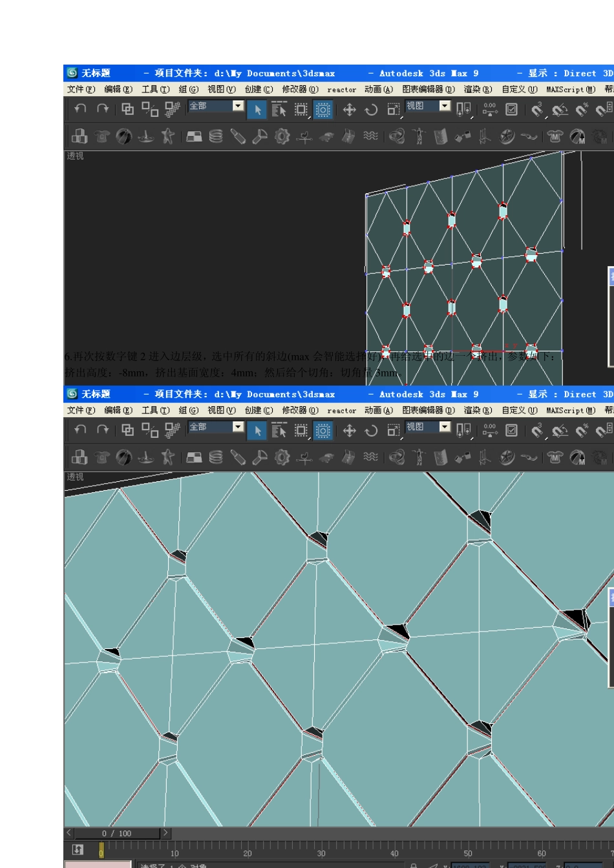Click Redo in the lower 3ds Max window
This screenshot has height=868, width=614.
pos(102,430)
